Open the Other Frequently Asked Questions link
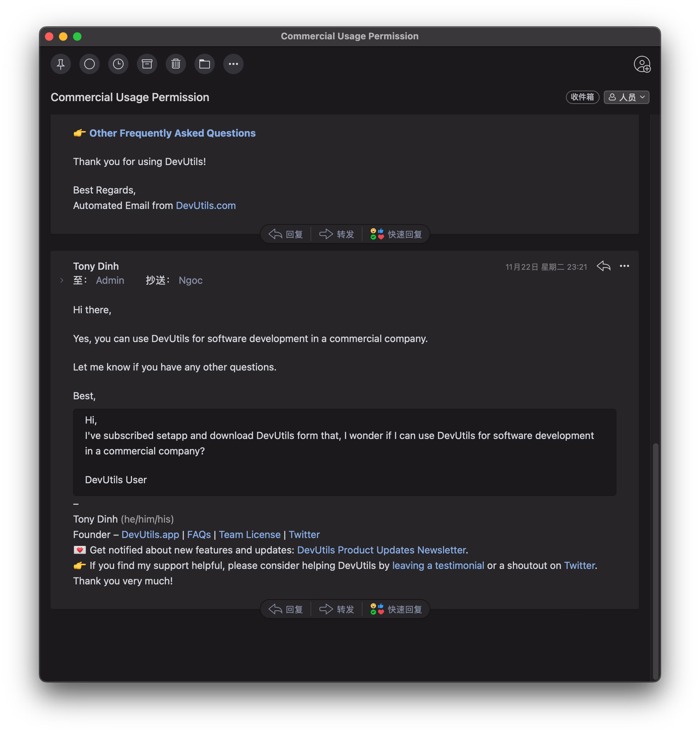The height and width of the screenshot is (734, 700). click(x=172, y=133)
